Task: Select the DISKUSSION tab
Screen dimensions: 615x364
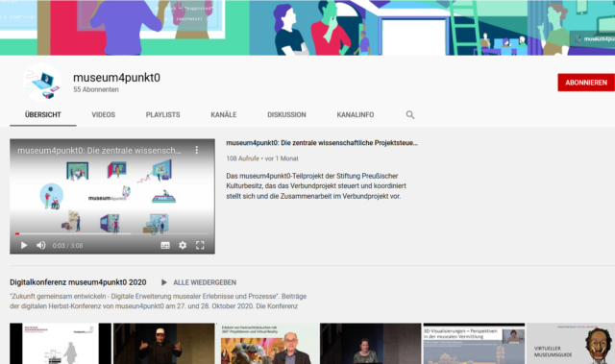Action: pos(286,115)
